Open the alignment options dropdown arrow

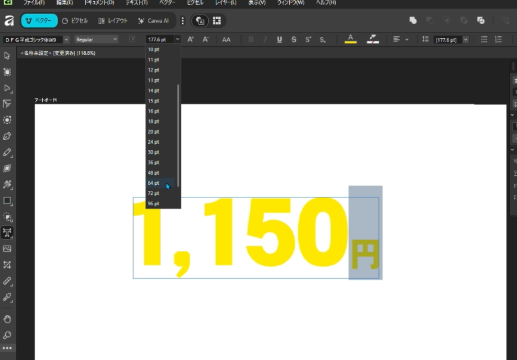click(407, 39)
